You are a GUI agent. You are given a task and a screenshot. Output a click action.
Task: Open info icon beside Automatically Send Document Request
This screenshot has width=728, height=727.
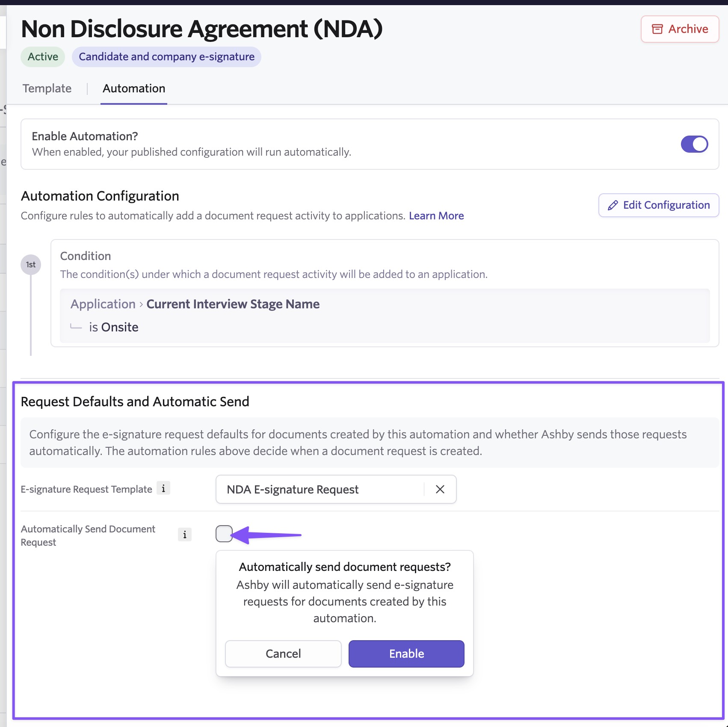(185, 535)
